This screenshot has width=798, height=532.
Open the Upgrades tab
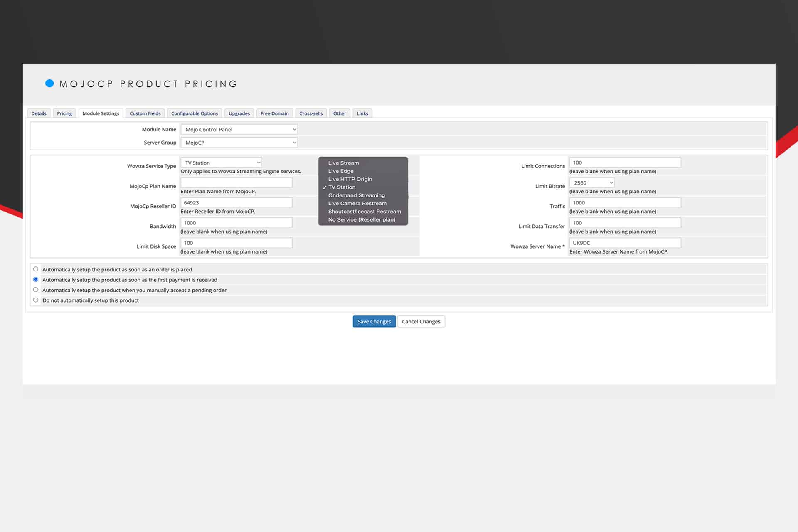click(x=239, y=113)
